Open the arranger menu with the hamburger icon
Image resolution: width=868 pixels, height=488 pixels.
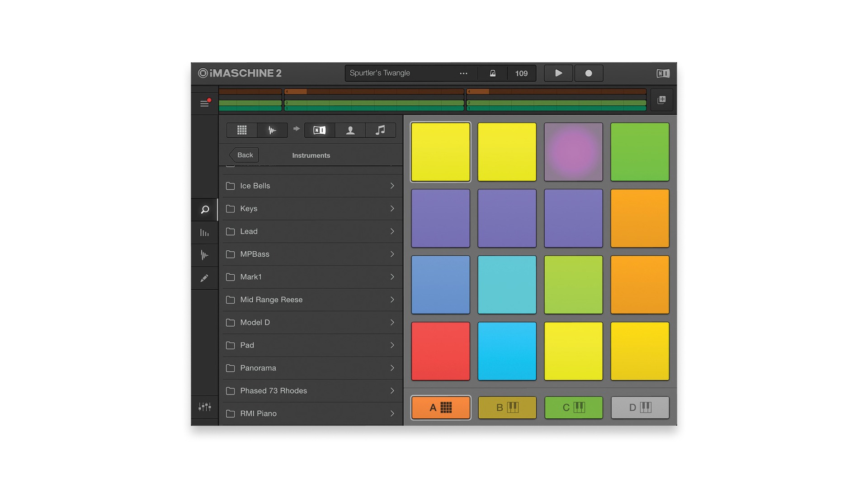coord(204,103)
